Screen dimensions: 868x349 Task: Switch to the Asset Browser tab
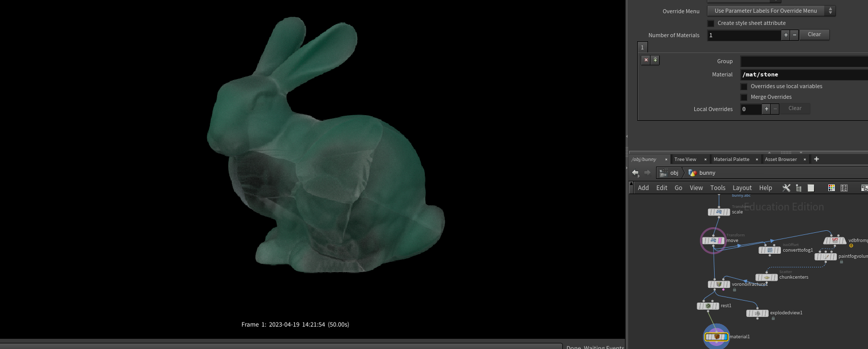pos(781,159)
